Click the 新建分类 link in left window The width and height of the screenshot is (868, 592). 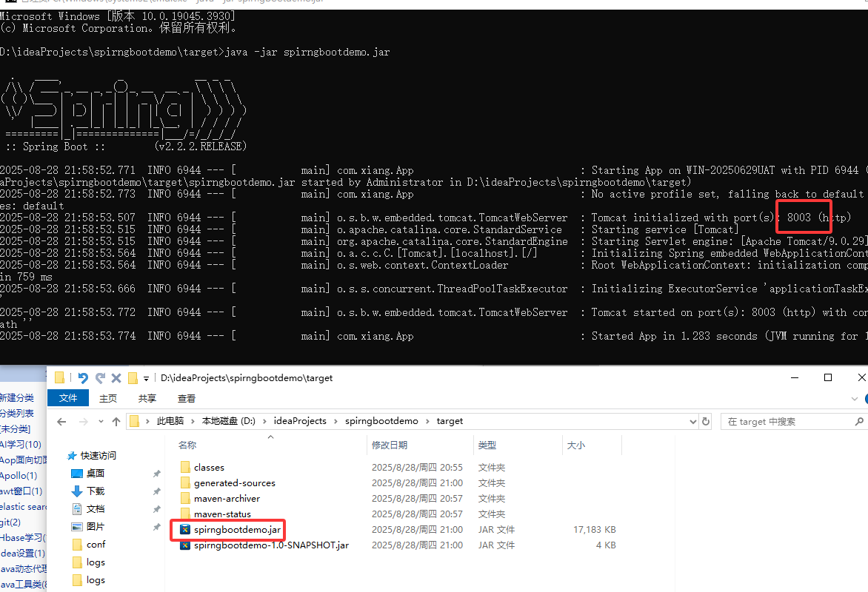pos(16,398)
